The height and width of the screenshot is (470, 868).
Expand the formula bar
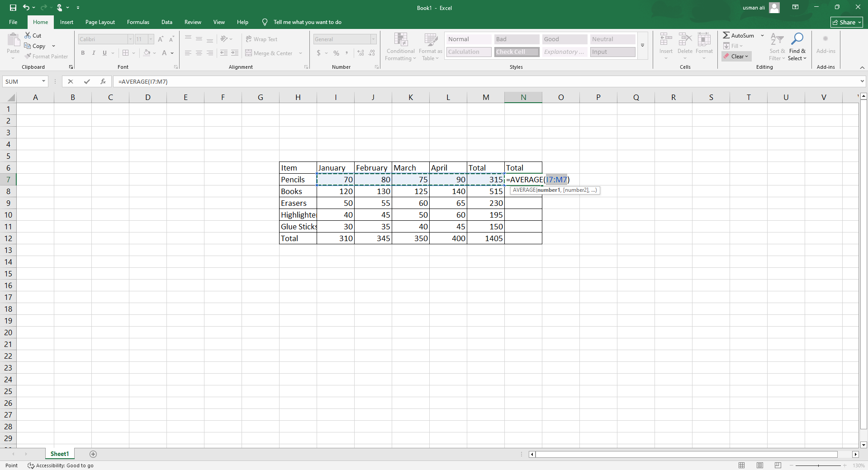(x=862, y=81)
